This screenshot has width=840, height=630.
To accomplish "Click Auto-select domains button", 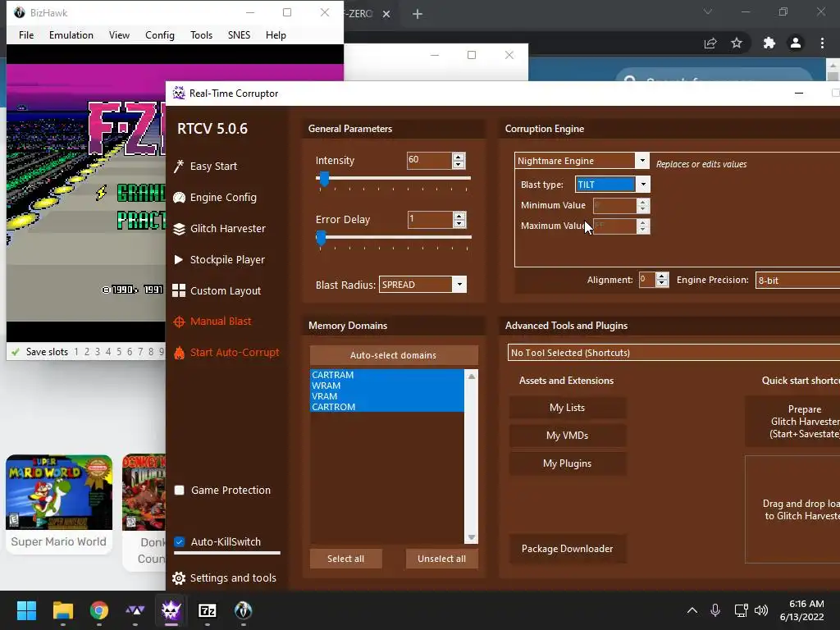I will (394, 355).
